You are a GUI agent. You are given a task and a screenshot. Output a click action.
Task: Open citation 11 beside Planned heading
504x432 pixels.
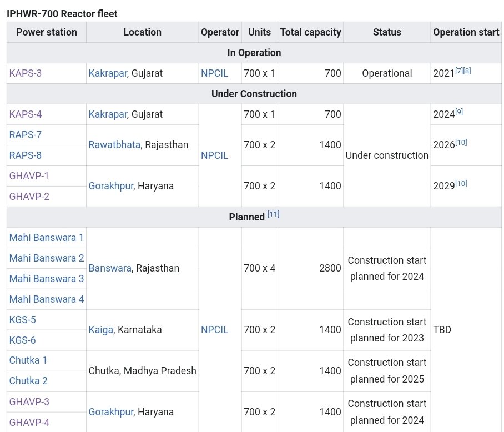tap(273, 214)
